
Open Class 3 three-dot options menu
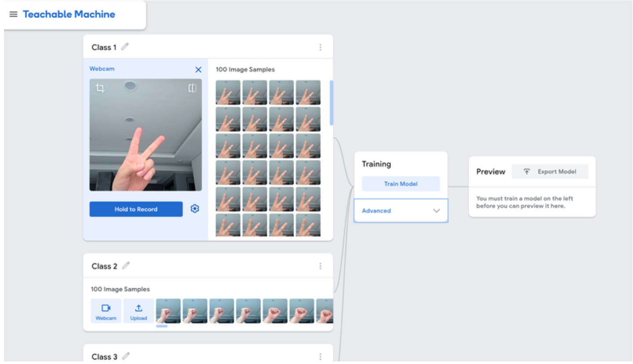pyautogui.click(x=320, y=357)
